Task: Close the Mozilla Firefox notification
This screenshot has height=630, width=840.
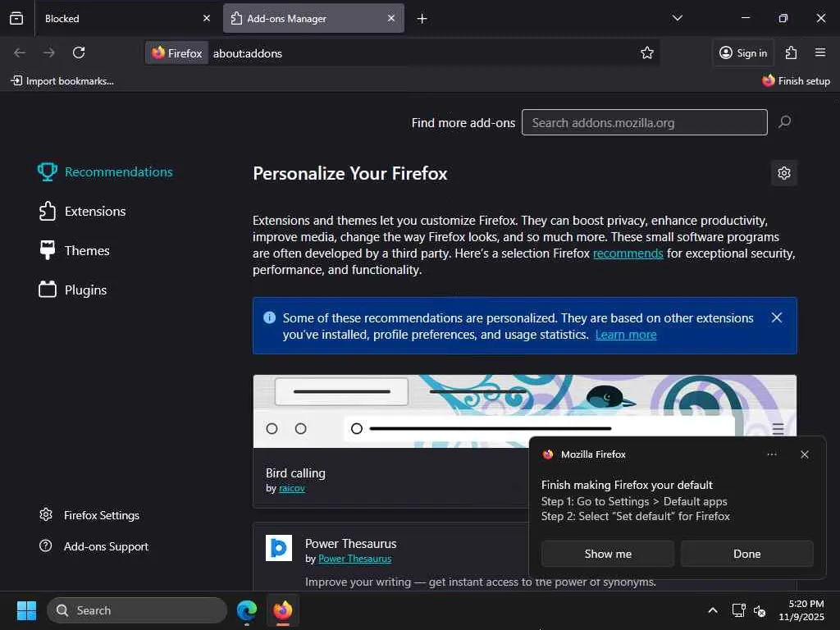Action: [x=805, y=454]
